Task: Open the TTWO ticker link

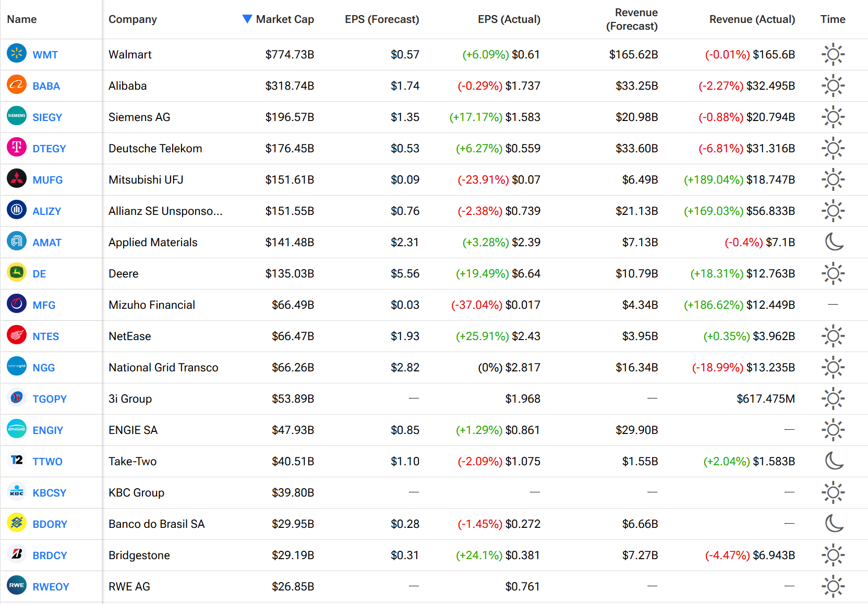Action: tap(47, 462)
